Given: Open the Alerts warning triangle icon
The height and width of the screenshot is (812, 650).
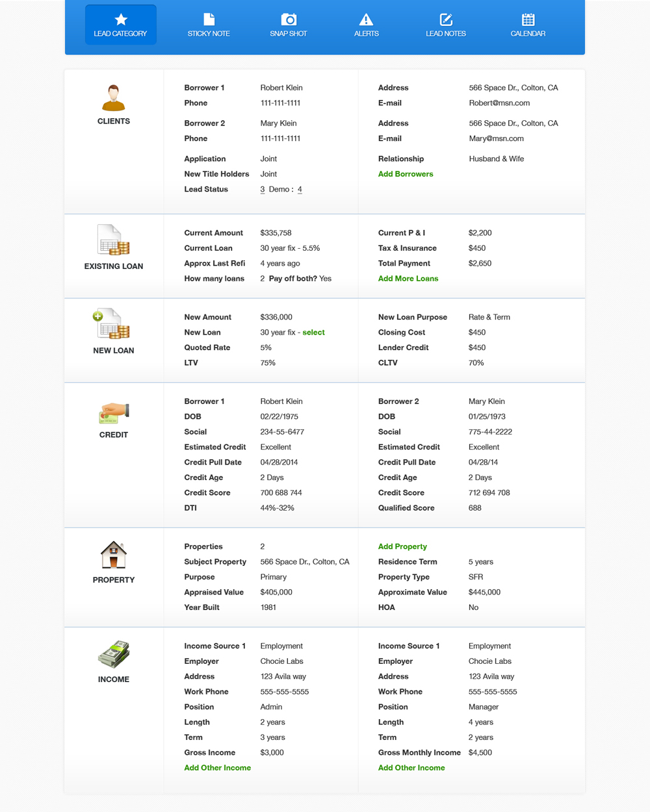Looking at the screenshot, I should pos(366,19).
